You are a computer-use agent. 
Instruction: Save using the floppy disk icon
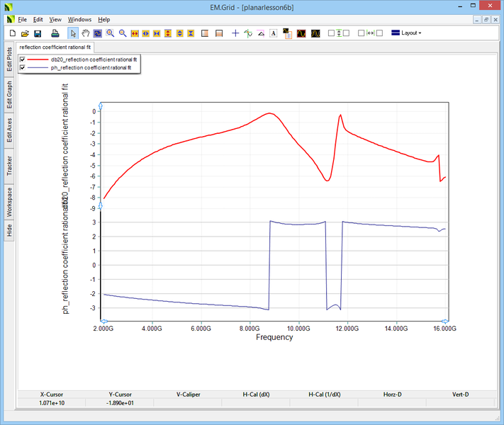38,33
